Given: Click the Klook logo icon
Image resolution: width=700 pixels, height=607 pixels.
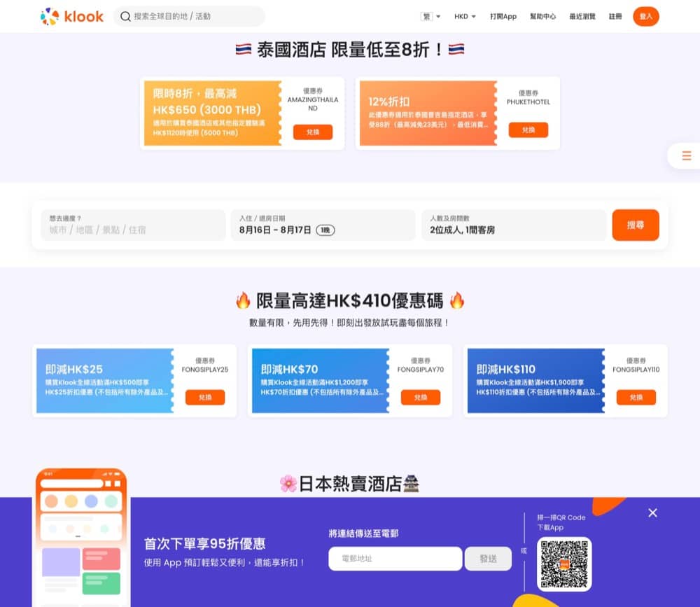Looking at the screenshot, I should click(50, 16).
